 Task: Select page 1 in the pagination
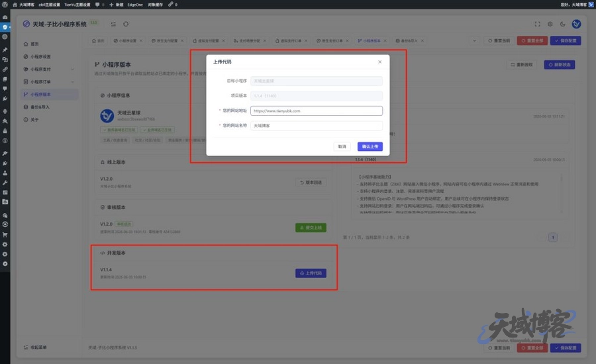[553, 238]
